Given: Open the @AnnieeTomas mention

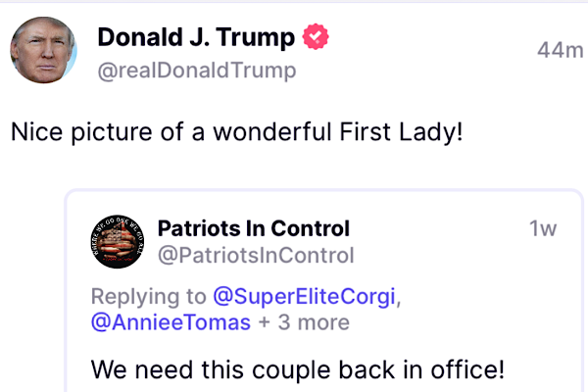Looking at the screenshot, I should tap(171, 322).
